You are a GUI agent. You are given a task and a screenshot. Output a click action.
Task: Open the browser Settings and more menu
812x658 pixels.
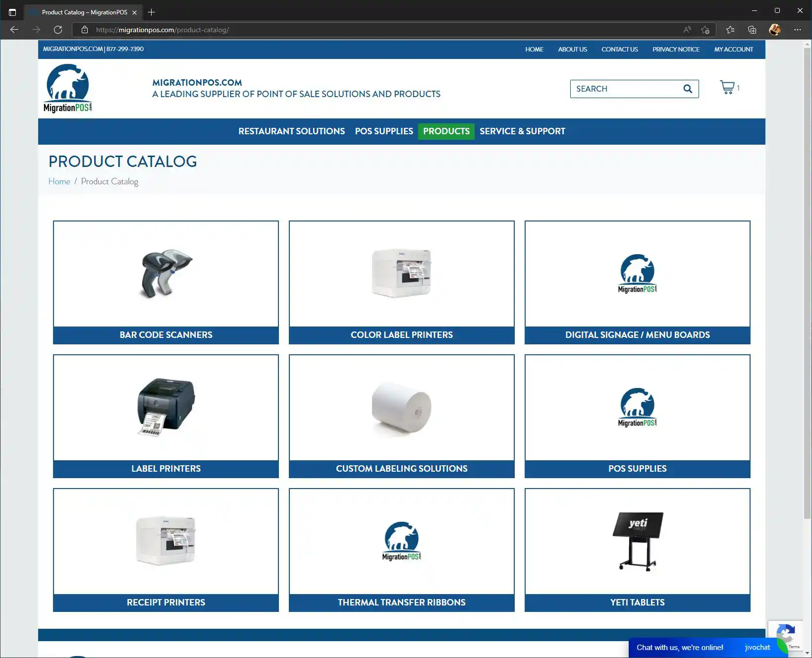[797, 30]
